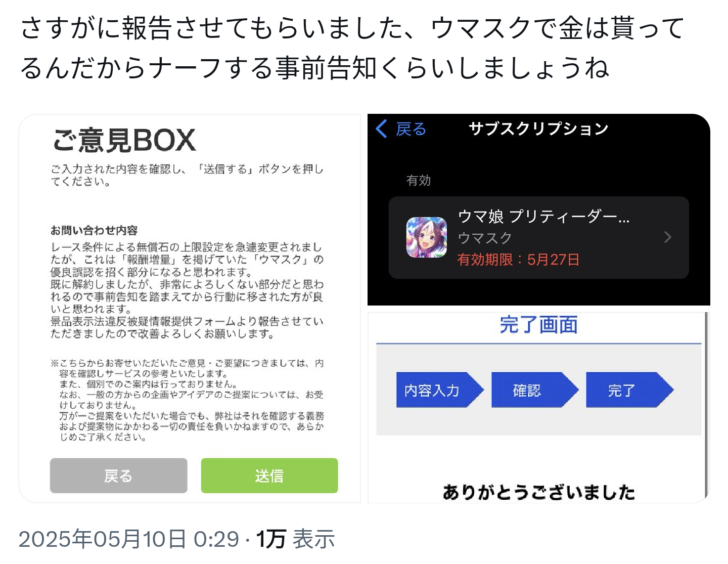Select the 内容入力 step arrow
Viewport: 728px width, 564px height.
click(x=440, y=390)
